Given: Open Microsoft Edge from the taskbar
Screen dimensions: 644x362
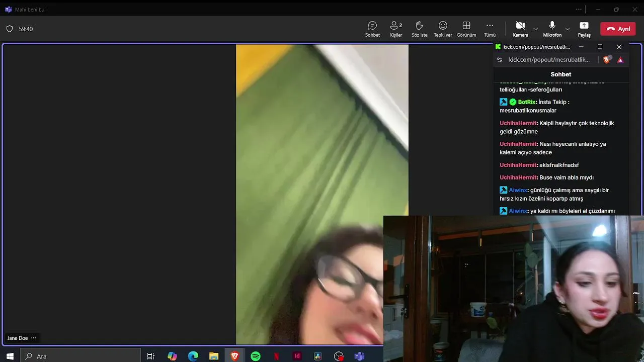Looking at the screenshot, I should pyautogui.click(x=193, y=356).
